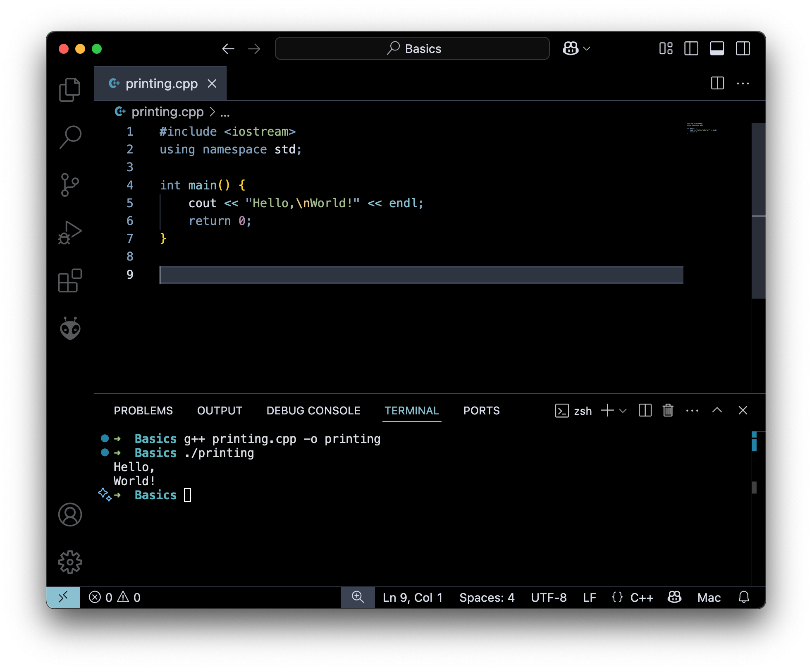Open the Explorer sidebar
Image resolution: width=812 pixels, height=670 pixels.
(69, 89)
